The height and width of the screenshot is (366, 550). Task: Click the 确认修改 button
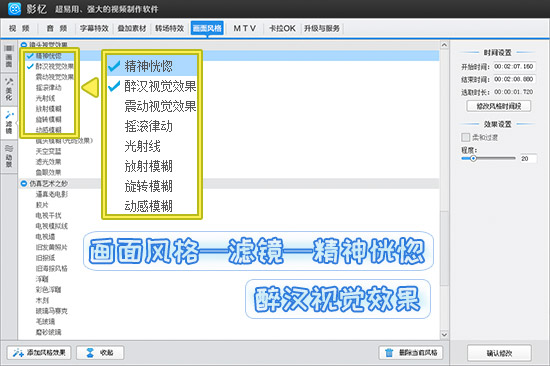coord(499,353)
